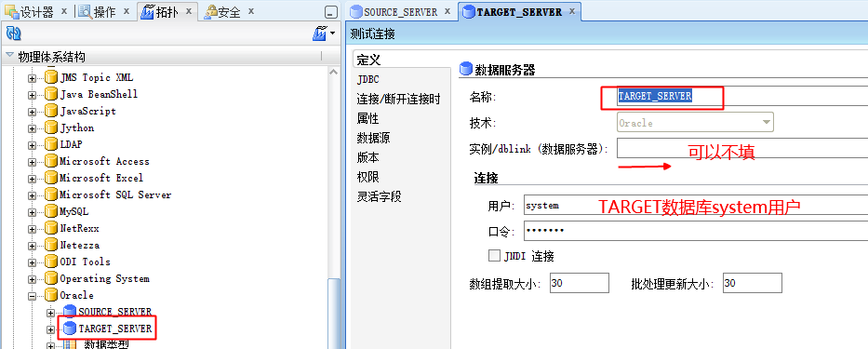Open the 权限 section

(x=367, y=176)
